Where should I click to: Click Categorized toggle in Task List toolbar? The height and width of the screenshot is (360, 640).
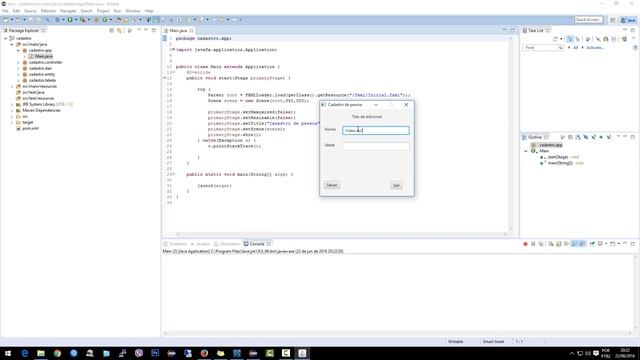570,39
